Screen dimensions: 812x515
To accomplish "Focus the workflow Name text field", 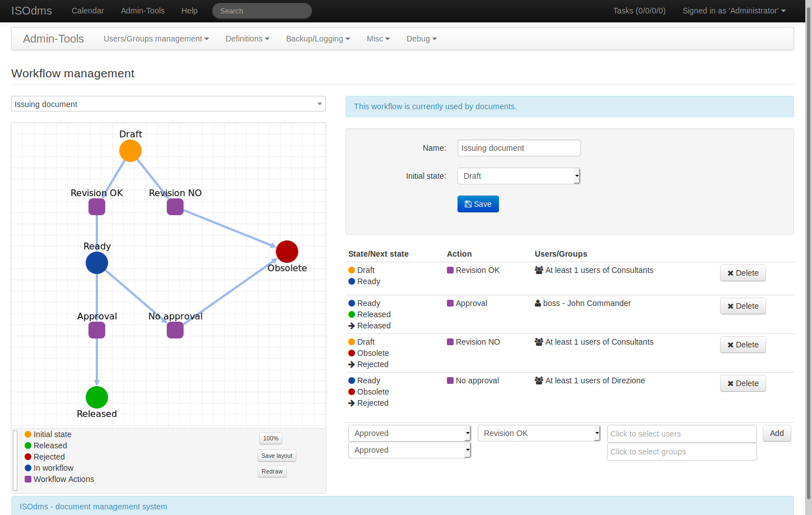I will point(519,148).
